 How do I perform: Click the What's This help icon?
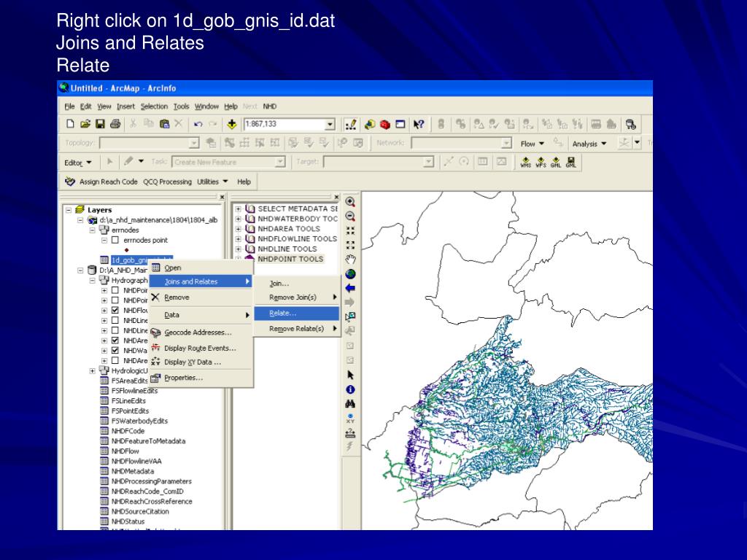418,124
